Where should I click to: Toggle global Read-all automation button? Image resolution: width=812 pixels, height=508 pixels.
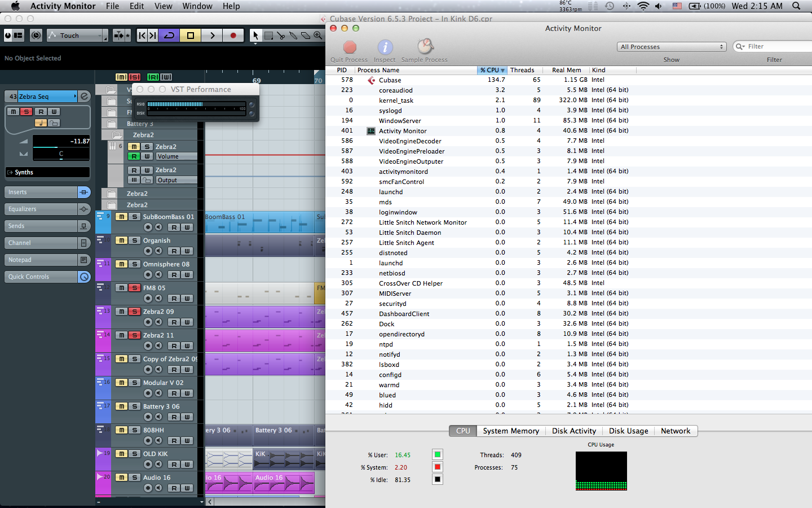pyautogui.click(x=153, y=77)
